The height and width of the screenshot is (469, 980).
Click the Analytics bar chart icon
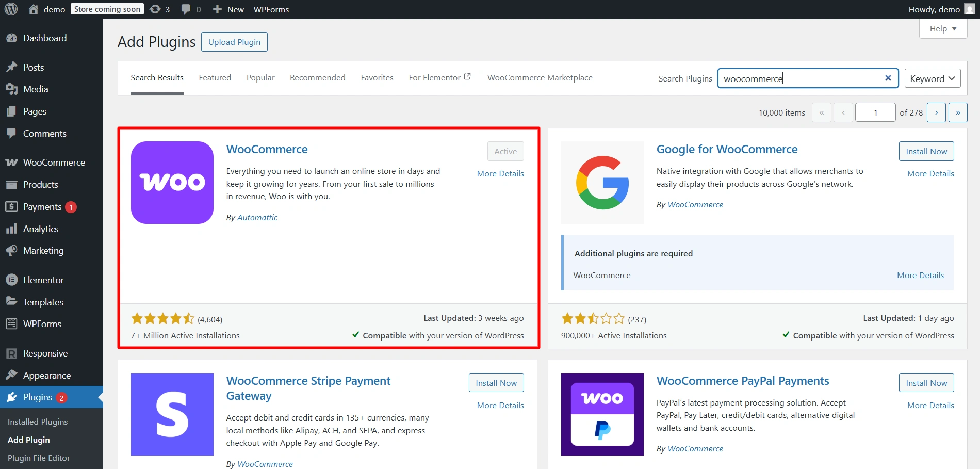(x=11, y=229)
